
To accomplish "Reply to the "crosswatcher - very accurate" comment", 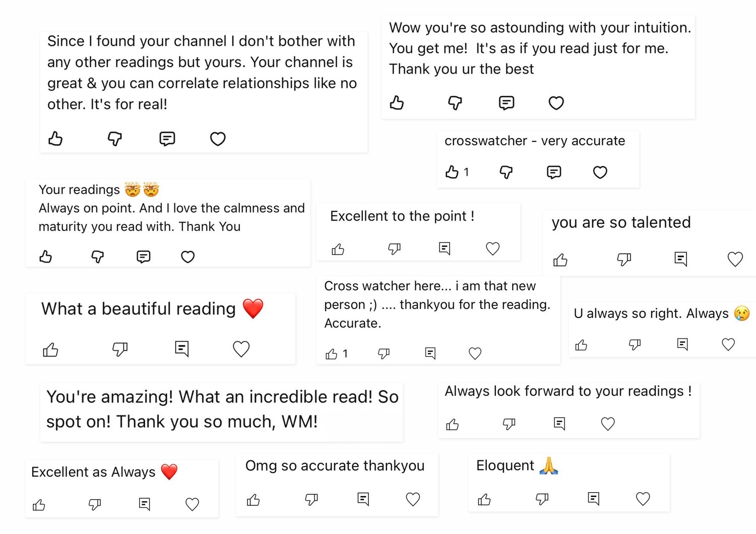I will [554, 172].
